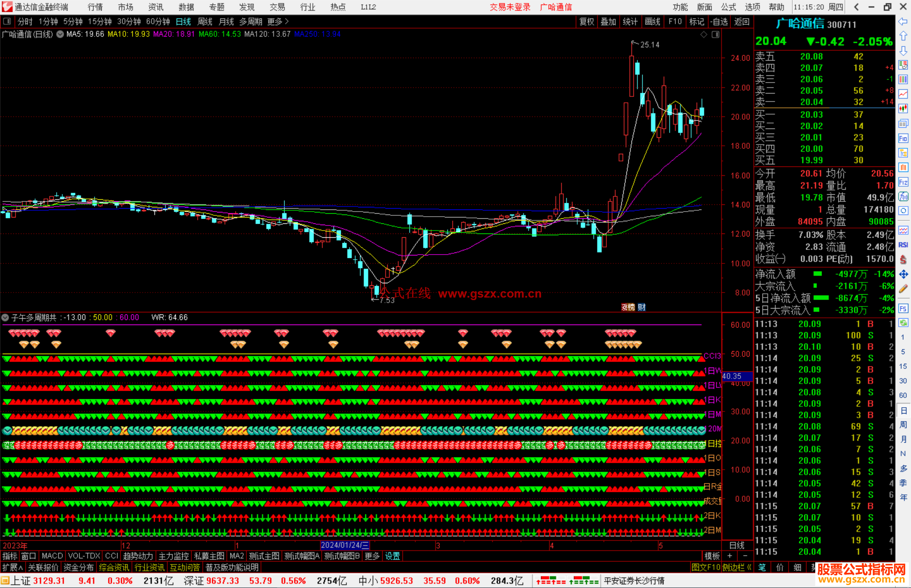Expand the 更多 periods dropdown
This screenshot has height=588, width=911.
click(278, 21)
